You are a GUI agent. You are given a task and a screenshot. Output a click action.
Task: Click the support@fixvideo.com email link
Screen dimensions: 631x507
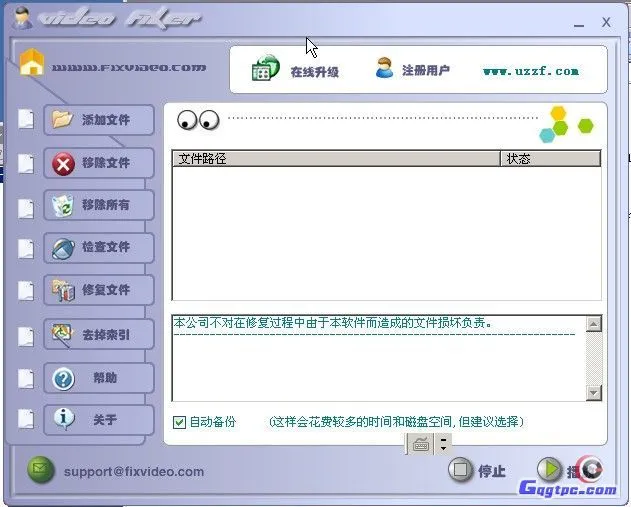coord(134,471)
